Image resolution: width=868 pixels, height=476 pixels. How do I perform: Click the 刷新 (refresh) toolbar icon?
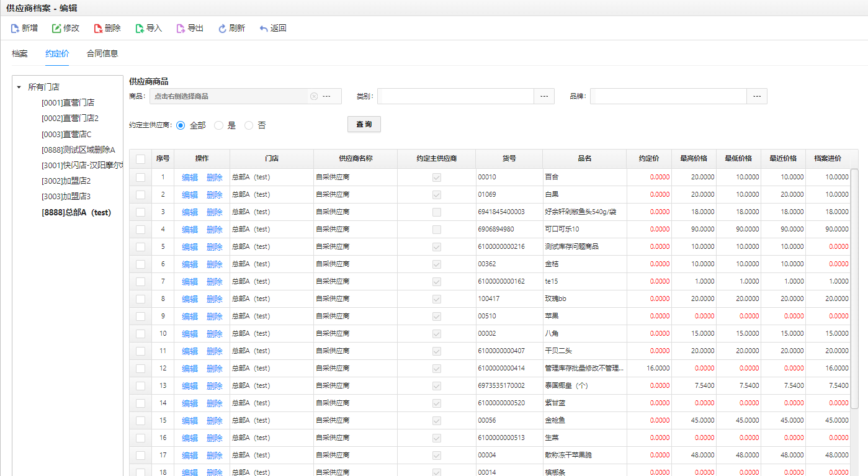[x=222, y=29]
